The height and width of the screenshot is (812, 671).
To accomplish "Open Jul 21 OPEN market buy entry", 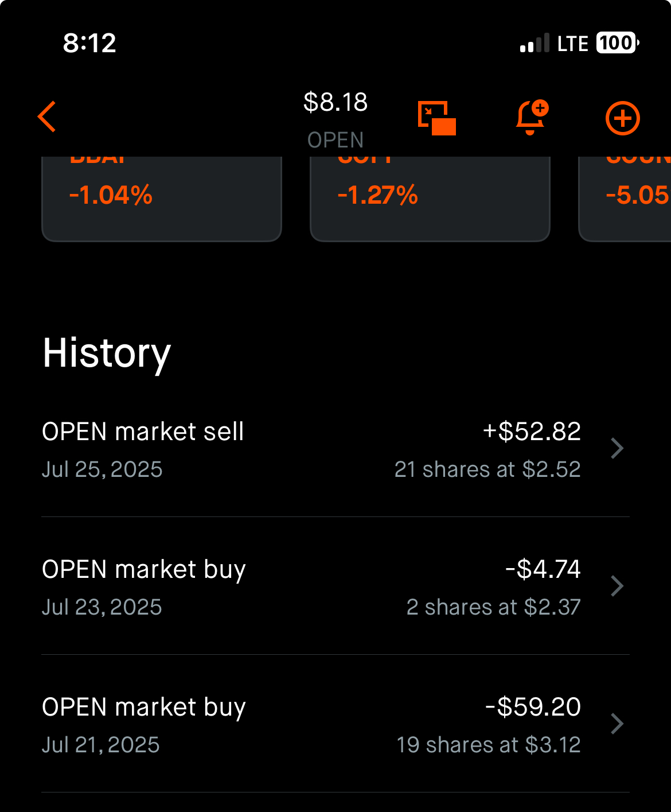I will pyautogui.click(x=335, y=724).
